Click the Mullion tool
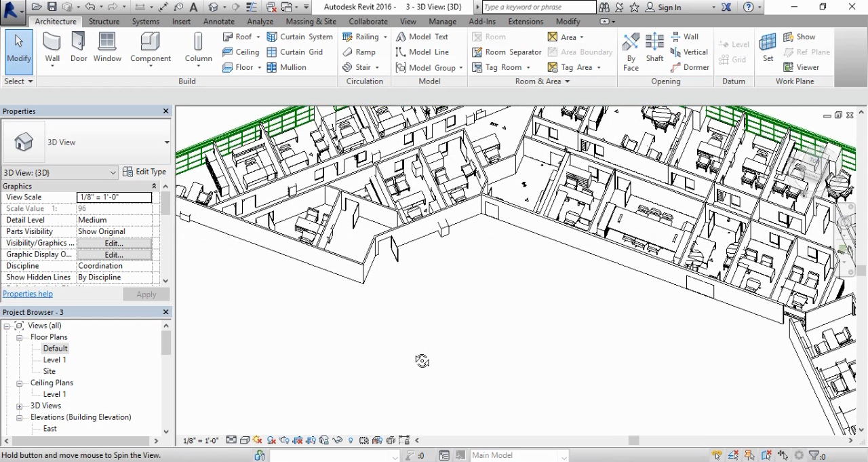868x462 pixels. (x=286, y=67)
